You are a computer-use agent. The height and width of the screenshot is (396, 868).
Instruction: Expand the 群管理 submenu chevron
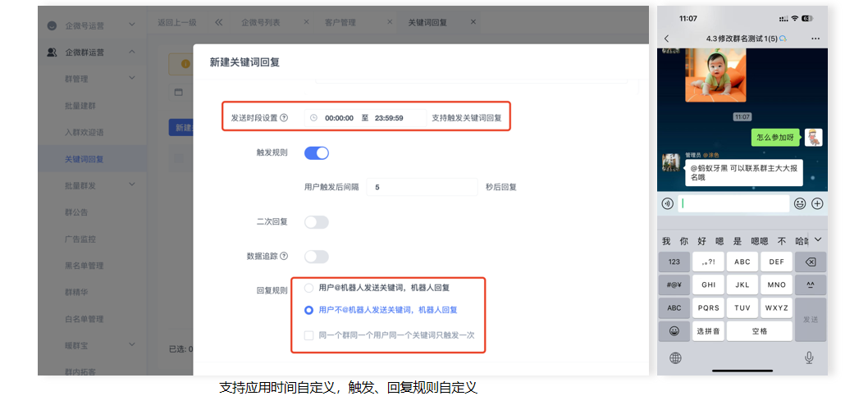click(x=132, y=79)
